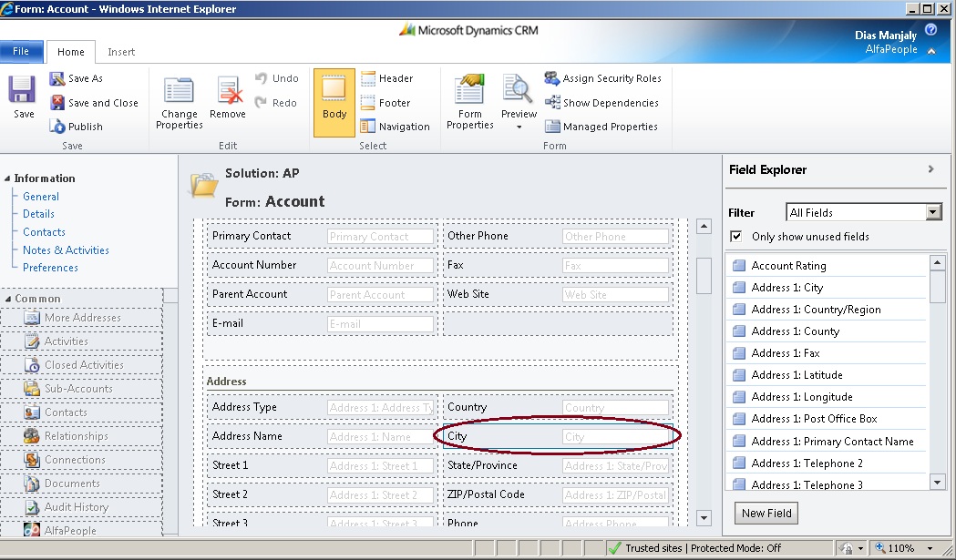Select the form Navigation
This screenshot has height=560, width=956.
point(396,127)
